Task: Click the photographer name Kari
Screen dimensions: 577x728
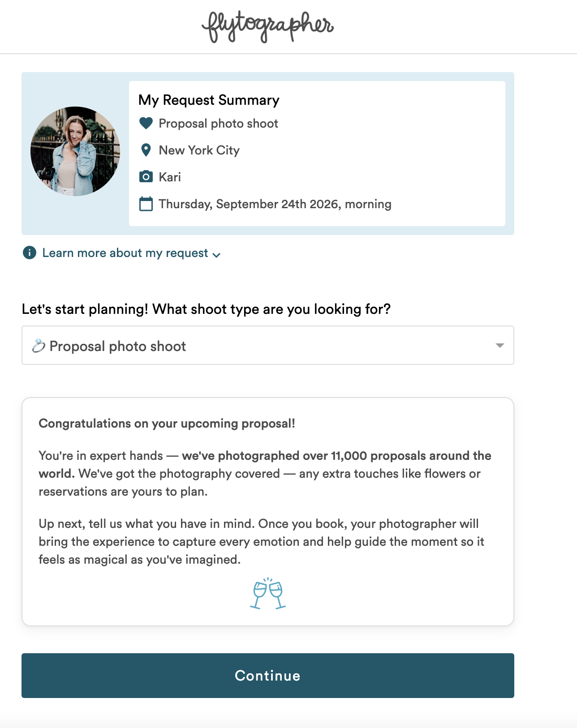Action: [x=170, y=177]
